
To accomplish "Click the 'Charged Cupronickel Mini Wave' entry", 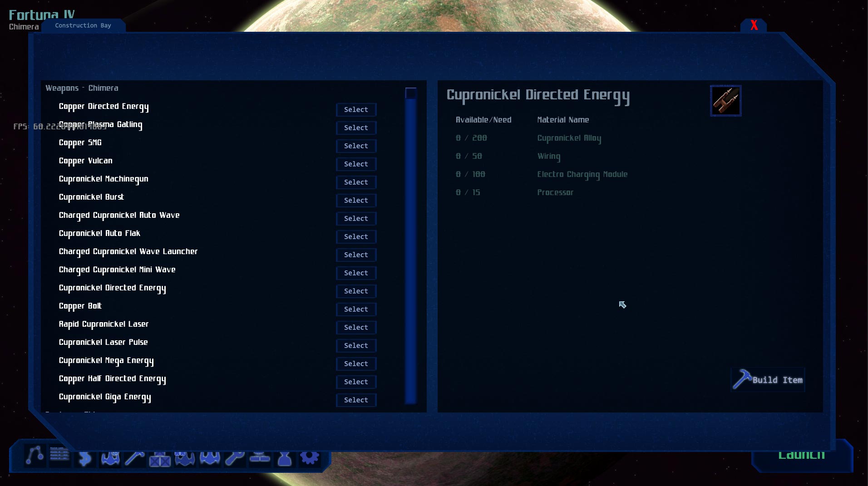I will pos(117,270).
